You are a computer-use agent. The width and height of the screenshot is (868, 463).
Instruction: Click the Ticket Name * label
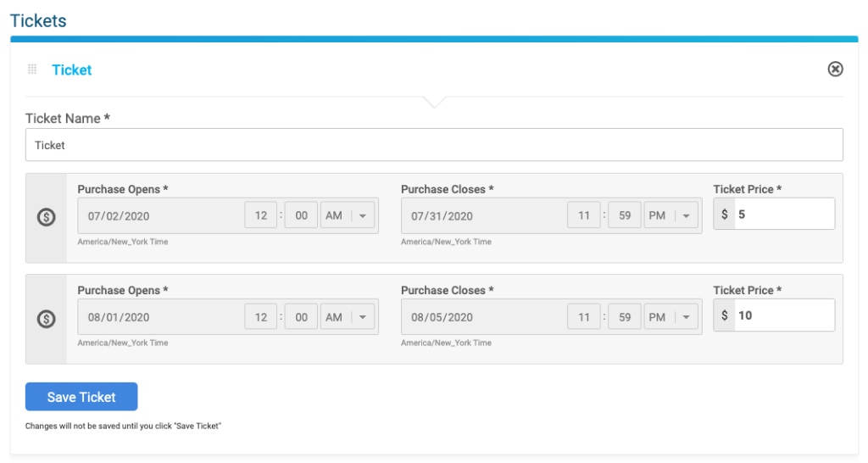click(x=68, y=119)
